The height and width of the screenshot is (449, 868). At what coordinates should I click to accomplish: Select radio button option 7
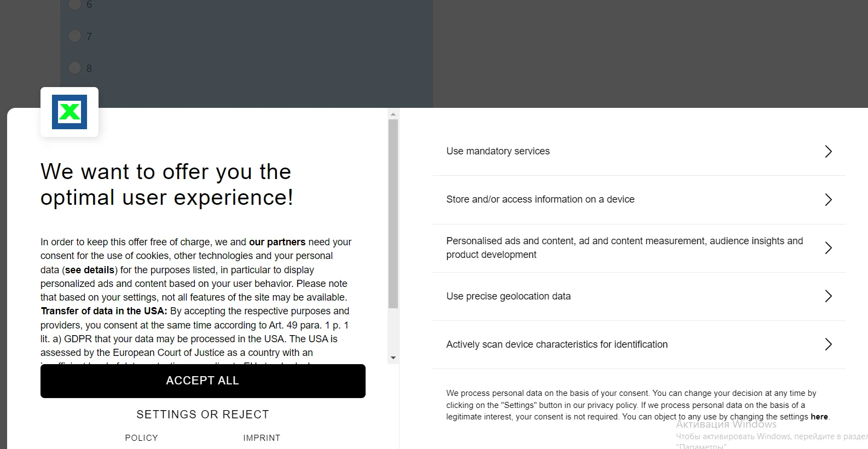(x=74, y=36)
